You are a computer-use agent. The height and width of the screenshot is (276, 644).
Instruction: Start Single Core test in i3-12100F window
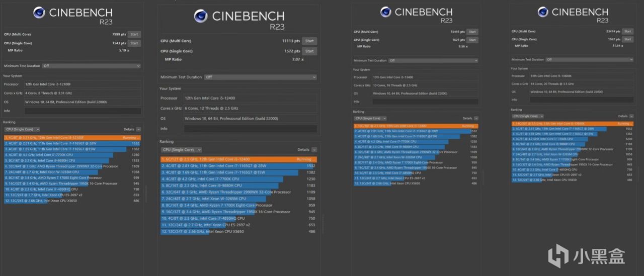134,43
